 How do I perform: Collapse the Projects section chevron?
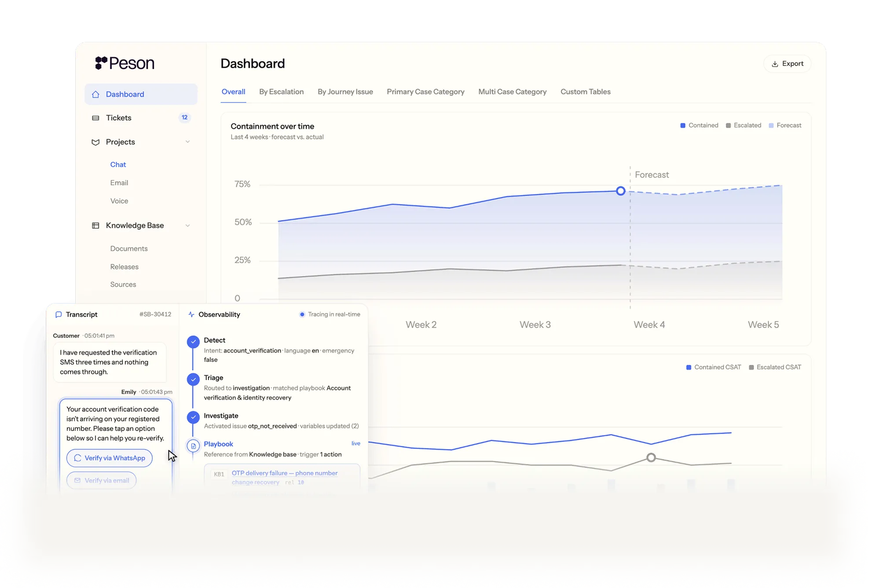pos(188,142)
